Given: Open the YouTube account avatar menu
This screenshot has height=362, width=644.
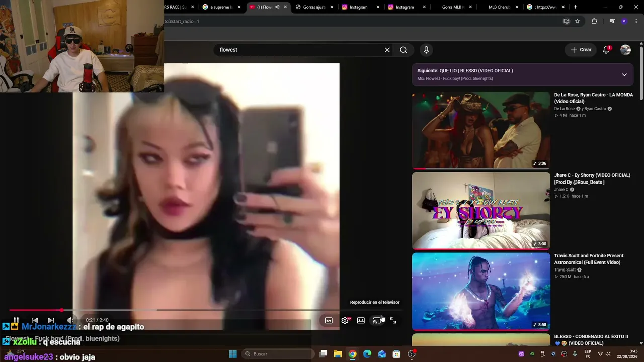Looking at the screenshot, I should coord(625,50).
